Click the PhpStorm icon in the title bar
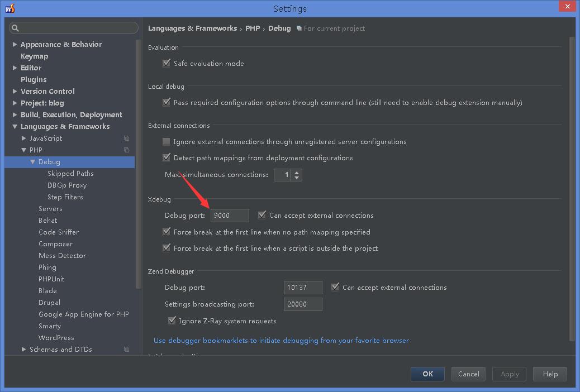The height and width of the screenshot is (392, 580). pyautogui.click(x=8, y=8)
